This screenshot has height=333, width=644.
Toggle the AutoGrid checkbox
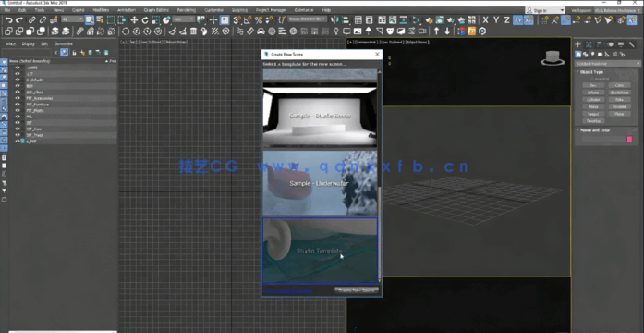click(592, 79)
